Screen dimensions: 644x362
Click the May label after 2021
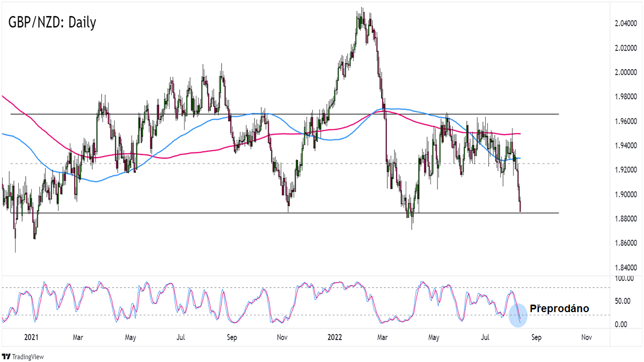(131, 338)
